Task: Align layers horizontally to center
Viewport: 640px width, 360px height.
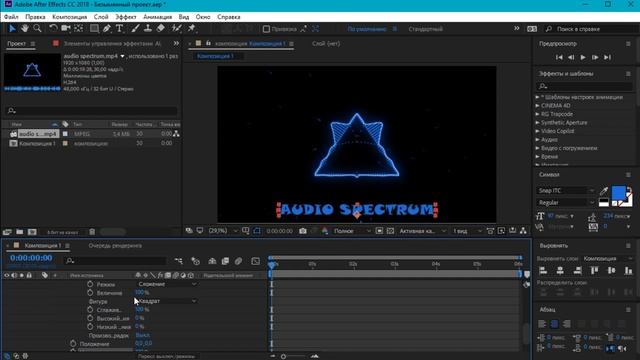Action: pyautogui.click(x=560, y=270)
